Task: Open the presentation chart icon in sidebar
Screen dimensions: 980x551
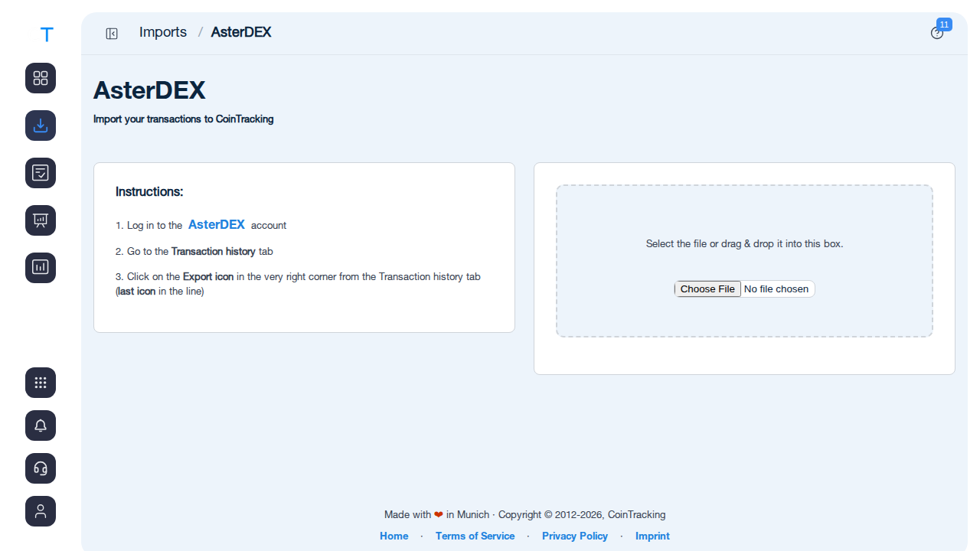Action: pos(41,220)
